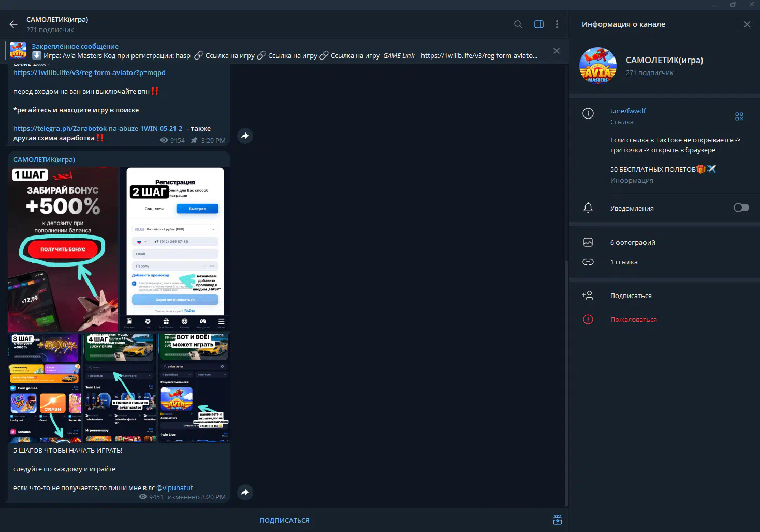Viewport: 760px width, 532px height.
Task: Dismiss the pinned message bar
Action: click(557, 51)
